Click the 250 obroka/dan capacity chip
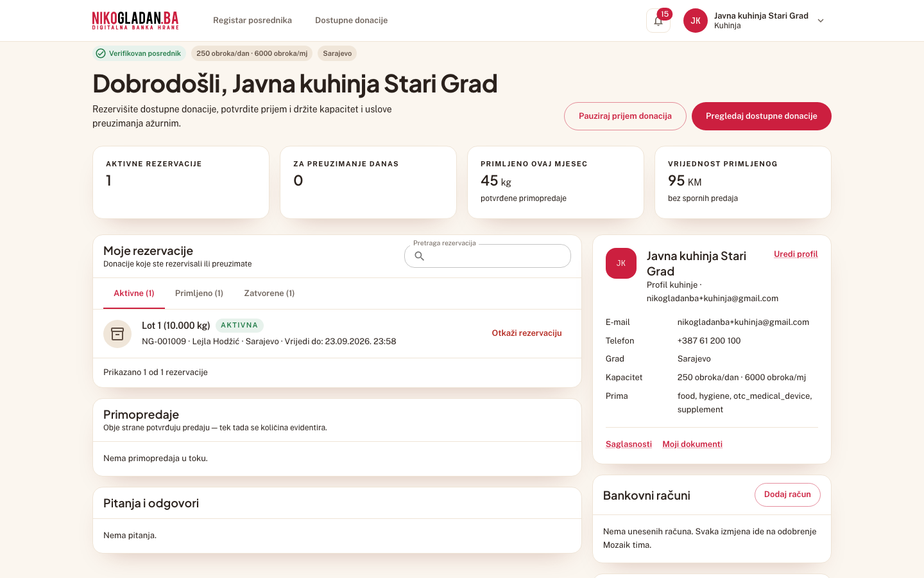This screenshot has height=578, width=924. pyautogui.click(x=252, y=53)
